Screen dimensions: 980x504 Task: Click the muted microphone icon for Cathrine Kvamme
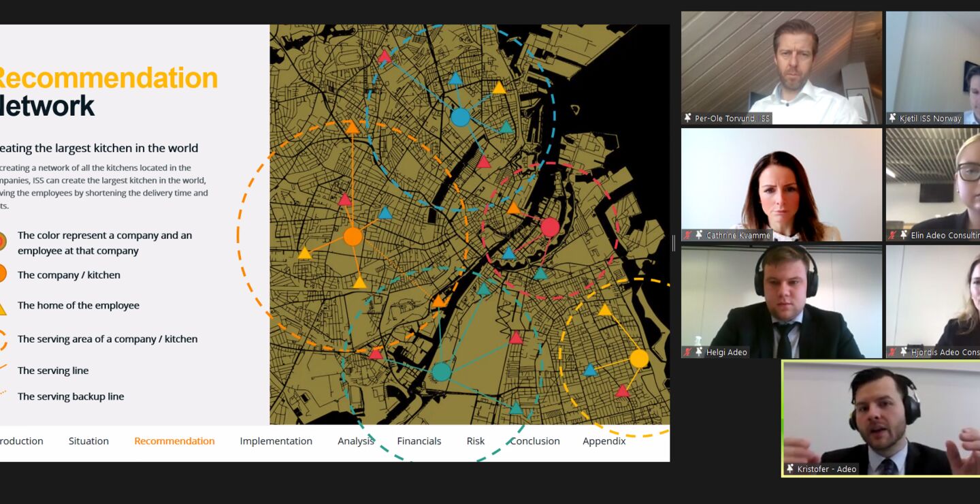[x=687, y=236]
